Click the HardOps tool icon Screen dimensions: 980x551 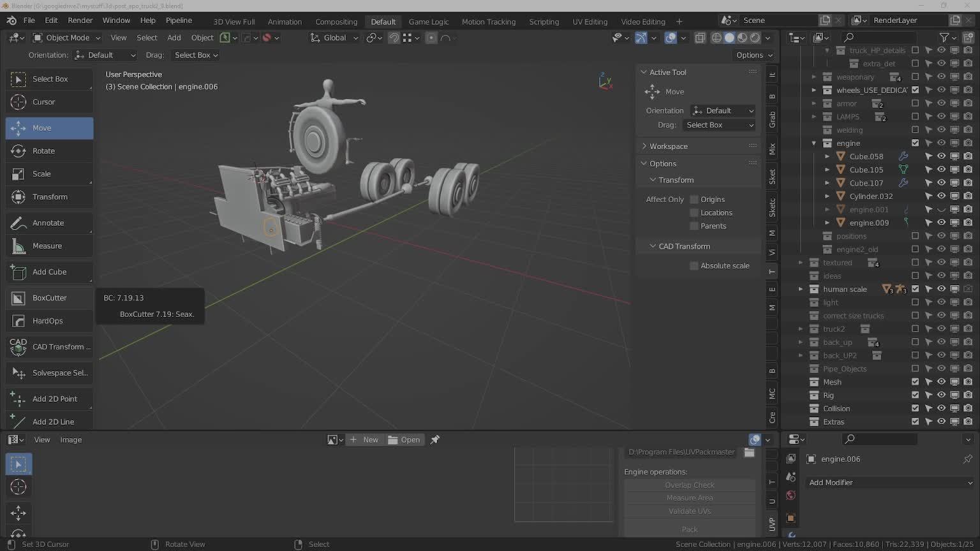click(19, 321)
